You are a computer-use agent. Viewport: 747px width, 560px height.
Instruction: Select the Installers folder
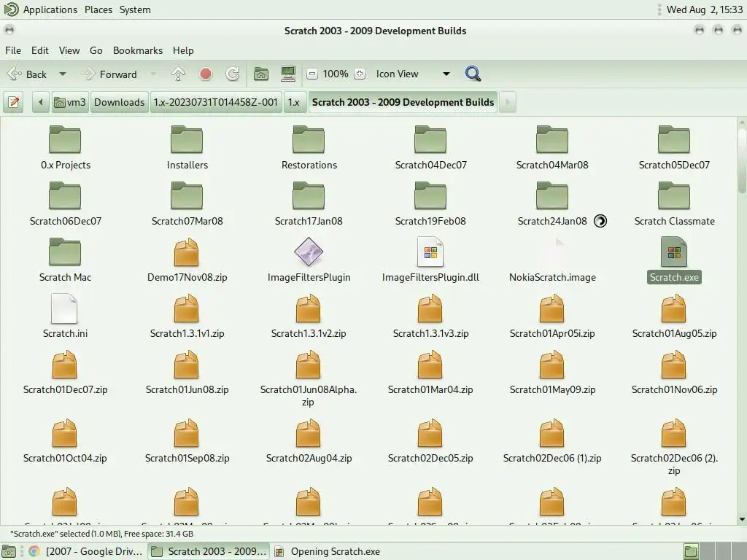pos(187,148)
